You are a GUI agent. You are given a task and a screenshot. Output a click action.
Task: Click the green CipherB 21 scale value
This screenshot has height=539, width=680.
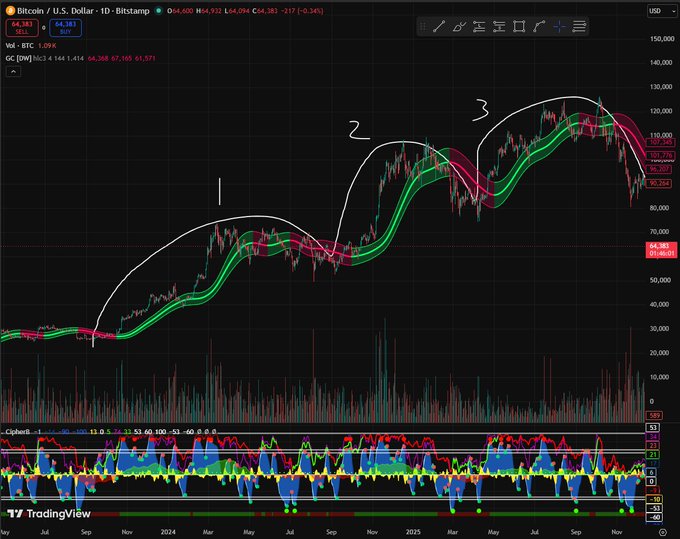coord(653,454)
